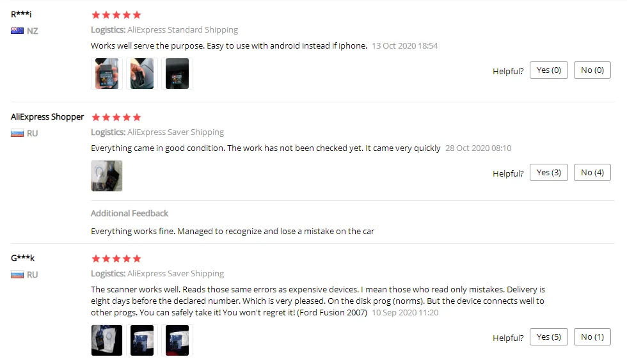This screenshot has height=364, width=627.
Task: Open AliExpress Shopper's review photo
Action: click(x=107, y=176)
